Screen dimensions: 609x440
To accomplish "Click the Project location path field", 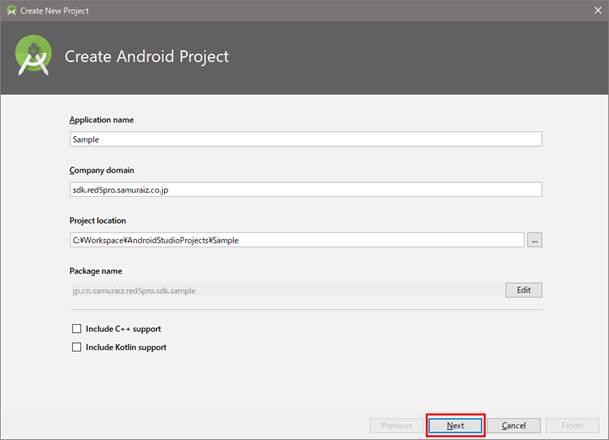I will pyautogui.click(x=297, y=240).
